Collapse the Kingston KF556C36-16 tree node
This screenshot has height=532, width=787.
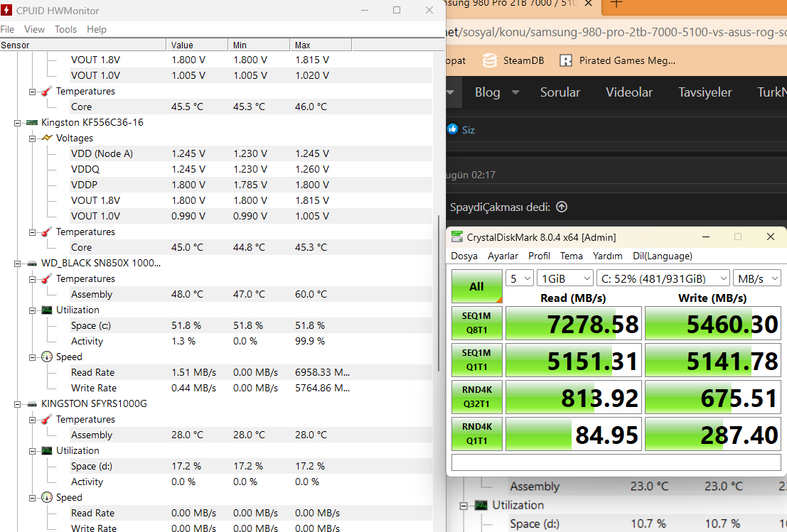coord(17,123)
